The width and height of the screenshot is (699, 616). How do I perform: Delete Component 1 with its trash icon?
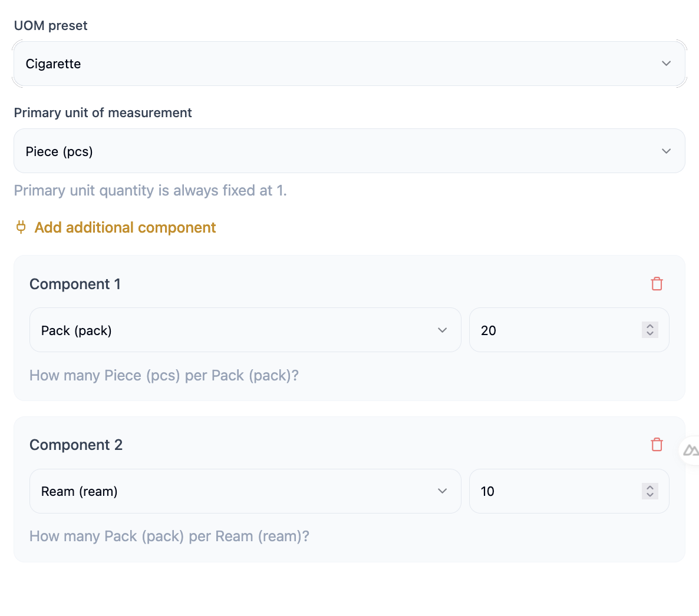click(657, 284)
